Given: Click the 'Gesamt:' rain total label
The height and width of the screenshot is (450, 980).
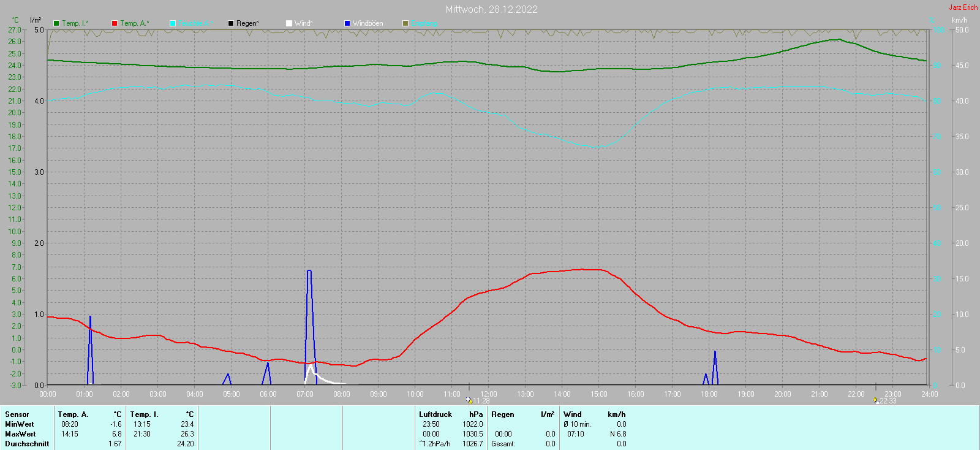Looking at the screenshot, I should (503, 444).
